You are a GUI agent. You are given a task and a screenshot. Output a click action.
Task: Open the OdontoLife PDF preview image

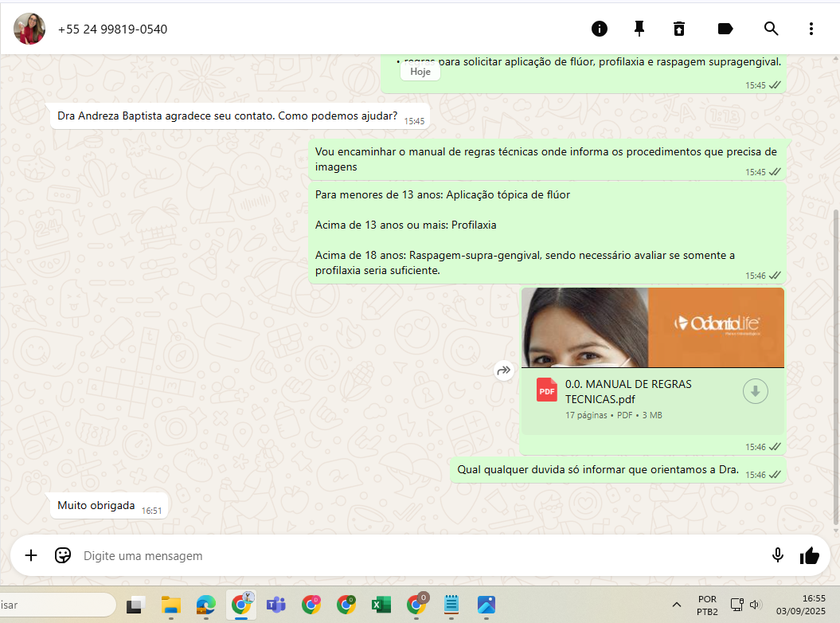tap(653, 327)
